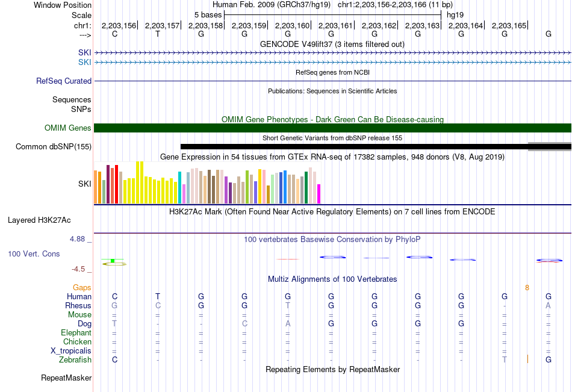Open the 100 vertebrates PhyloP conservation title
Screen dimensions: 572x392
point(332,240)
